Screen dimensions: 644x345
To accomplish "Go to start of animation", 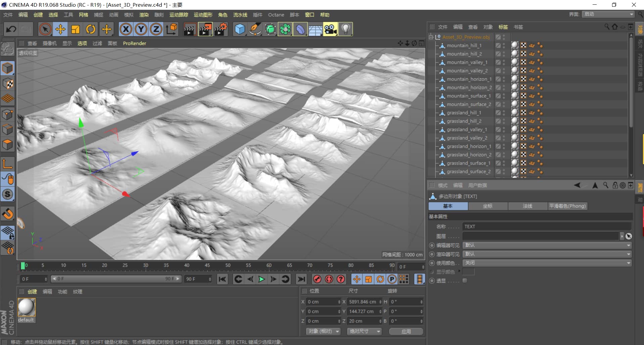I will (222, 279).
